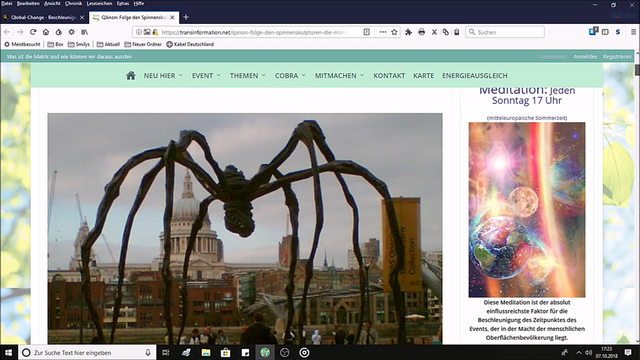Open File Explorer from taskbar

point(206,352)
